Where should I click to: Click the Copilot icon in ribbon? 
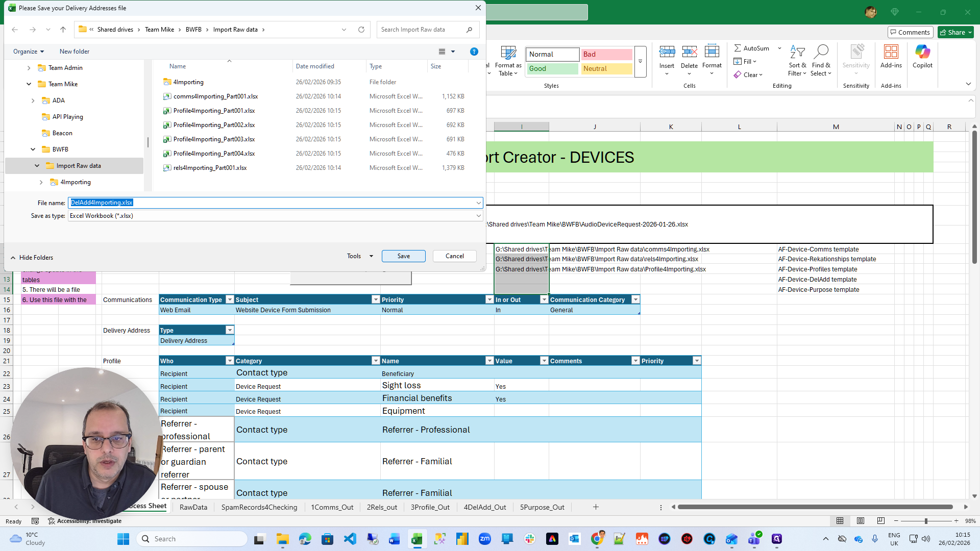point(922,52)
